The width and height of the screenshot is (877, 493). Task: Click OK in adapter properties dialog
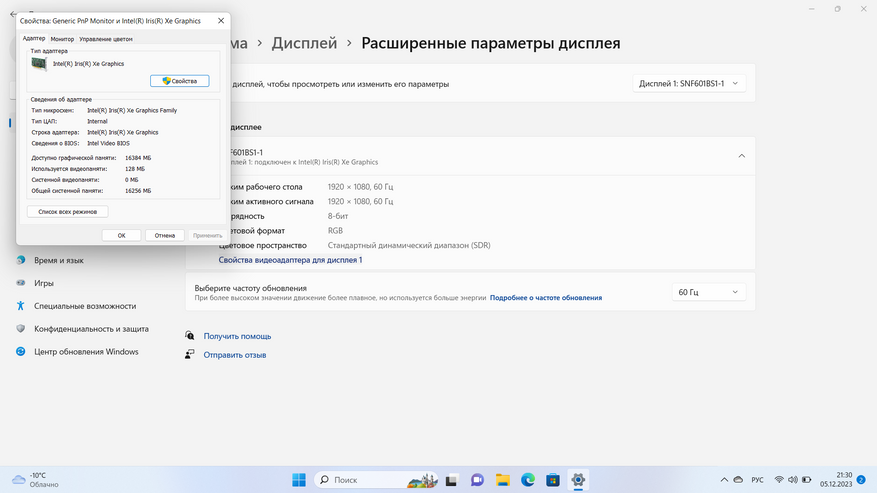pos(122,236)
